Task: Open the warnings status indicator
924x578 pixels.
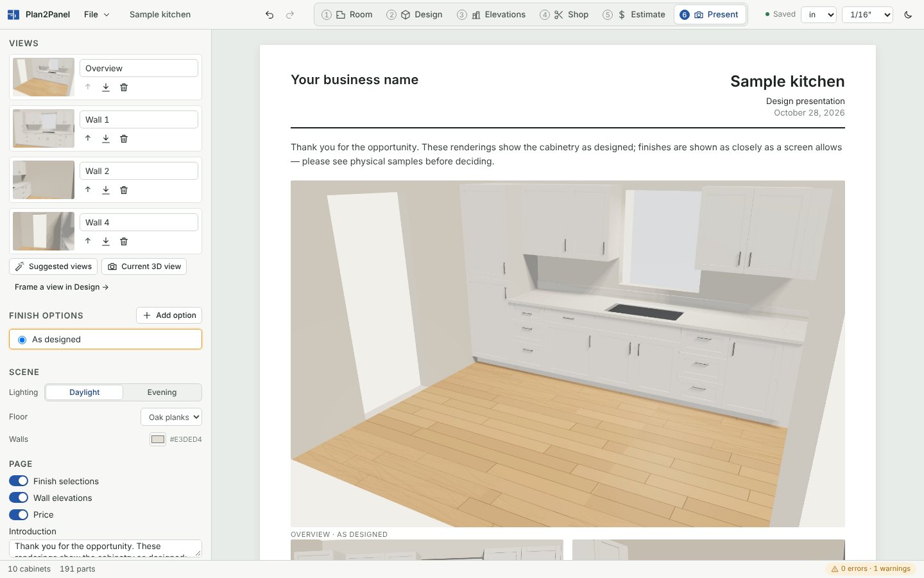Action: 871,569
